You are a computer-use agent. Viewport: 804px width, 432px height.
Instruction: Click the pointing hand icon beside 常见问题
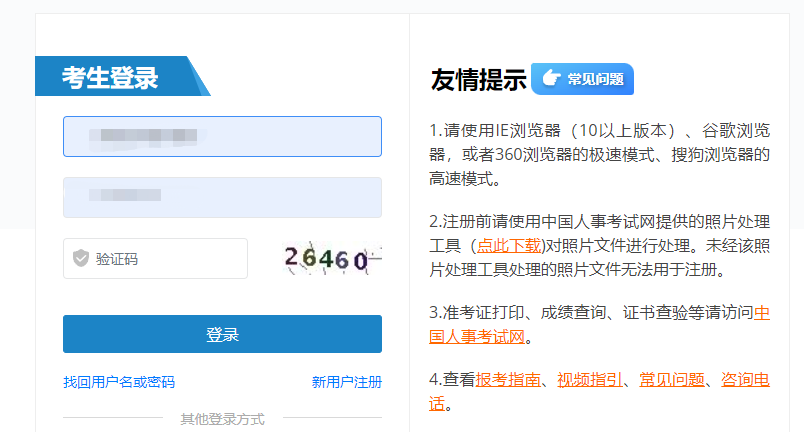pos(550,79)
